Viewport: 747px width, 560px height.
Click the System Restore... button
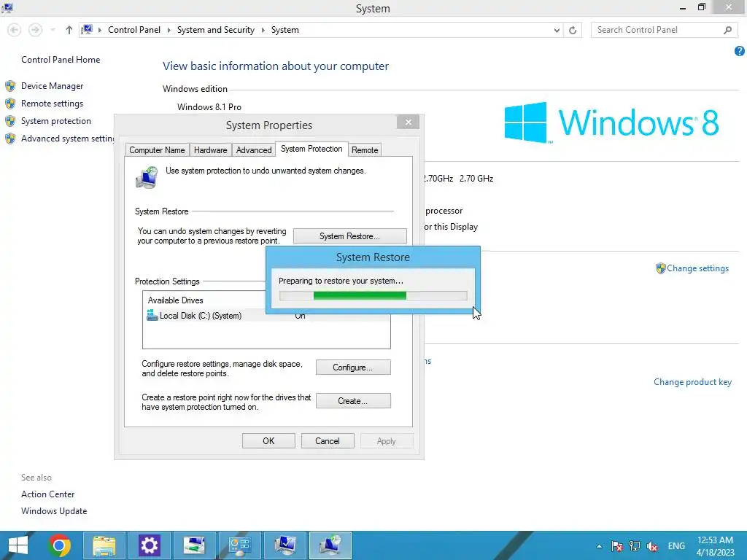pos(349,236)
